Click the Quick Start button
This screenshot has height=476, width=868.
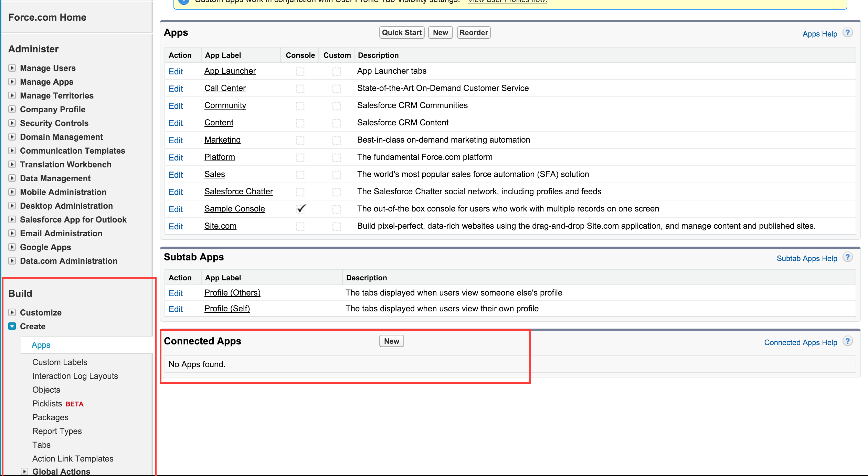click(402, 33)
